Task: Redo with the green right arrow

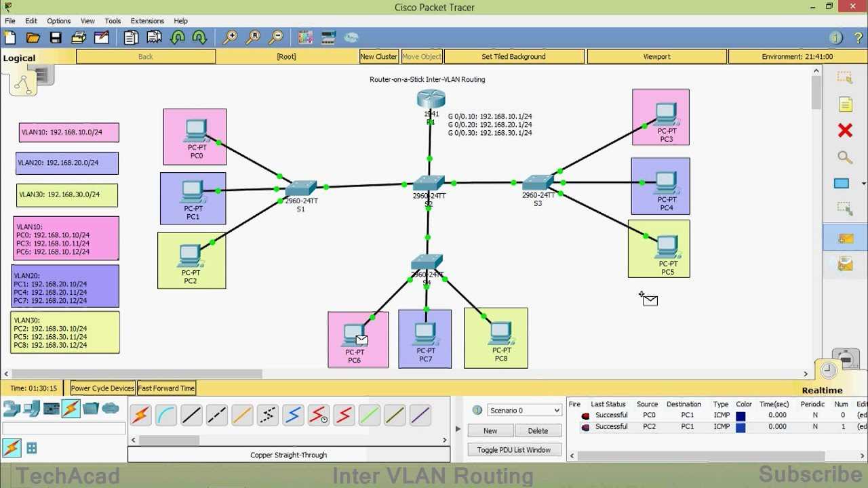Action: (200, 38)
